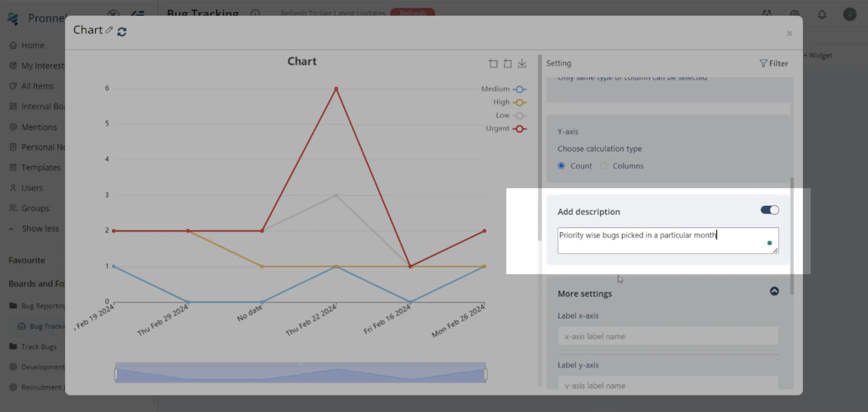Open Mentions in sidebar

(39, 127)
